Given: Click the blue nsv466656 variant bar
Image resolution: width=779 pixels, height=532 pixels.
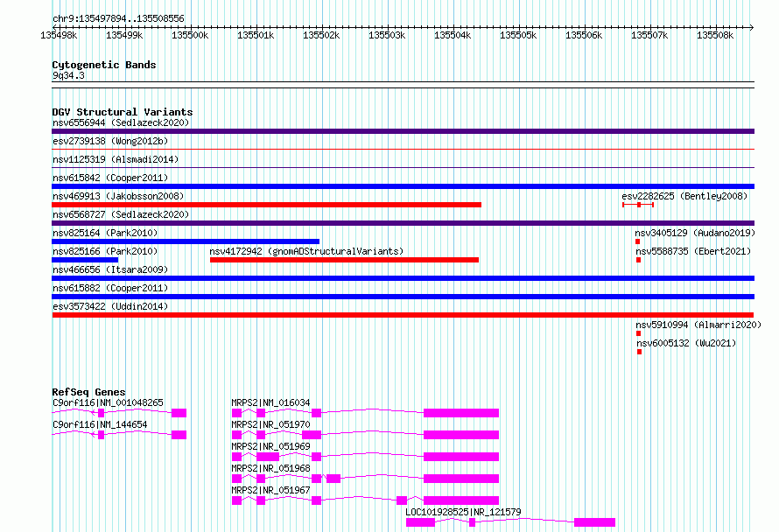Looking at the screenshot, I should click(x=403, y=278).
